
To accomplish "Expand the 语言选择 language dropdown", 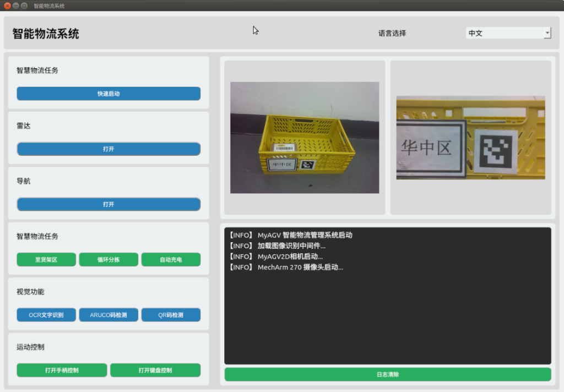I will [x=508, y=33].
